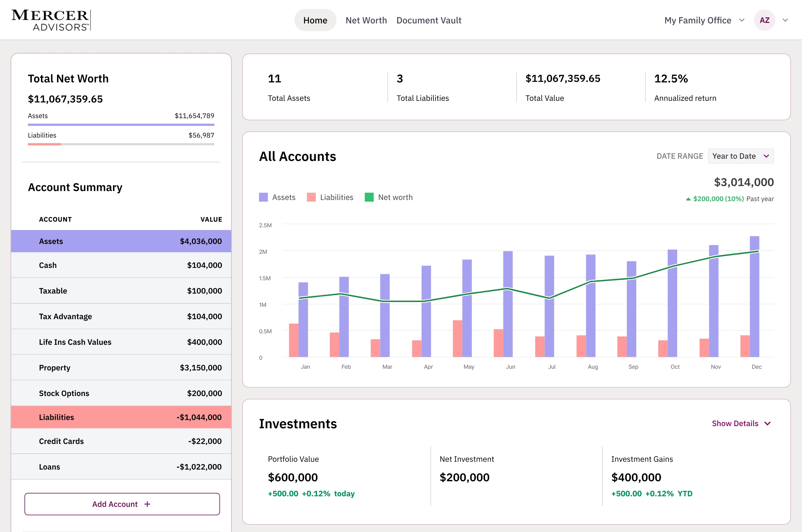Viewport: 802px width, 532px height.
Task: Click the December assets bar in chart
Action: point(754,296)
